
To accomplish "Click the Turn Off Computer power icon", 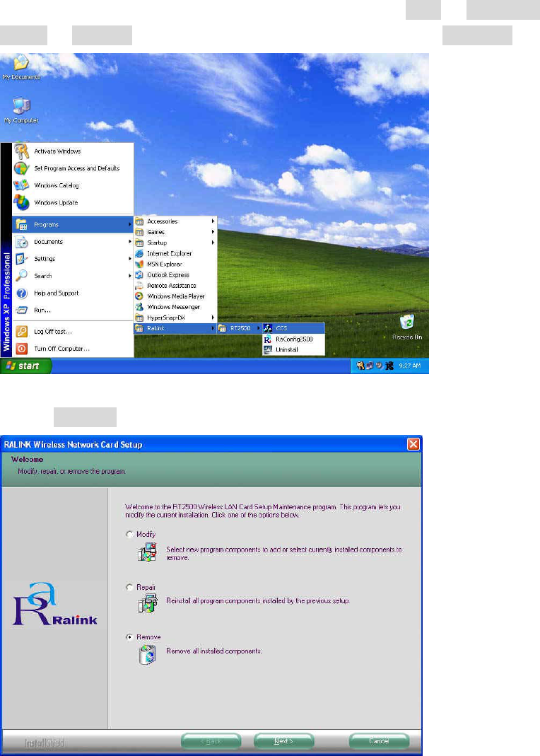I will tap(22, 349).
